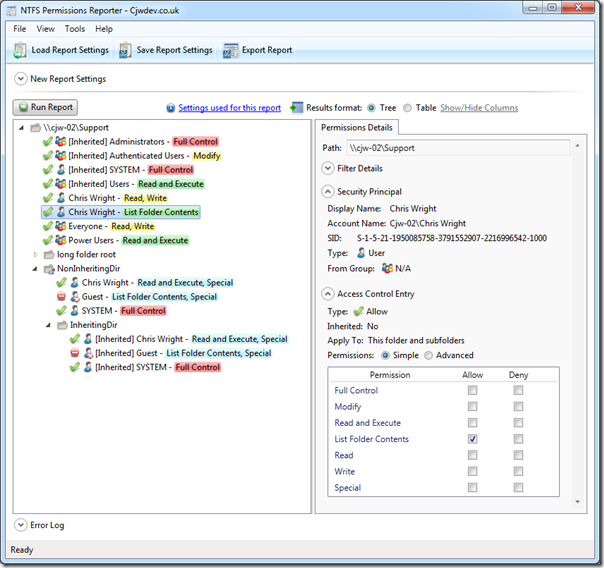Viewport: 604px width, 568px height.
Task: Click the Results format icon
Action: point(296,107)
